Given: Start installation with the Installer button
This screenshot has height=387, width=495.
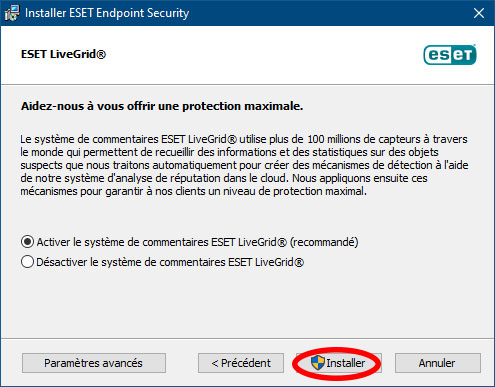Looking at the screenshot, I should (x=338, y=363).
